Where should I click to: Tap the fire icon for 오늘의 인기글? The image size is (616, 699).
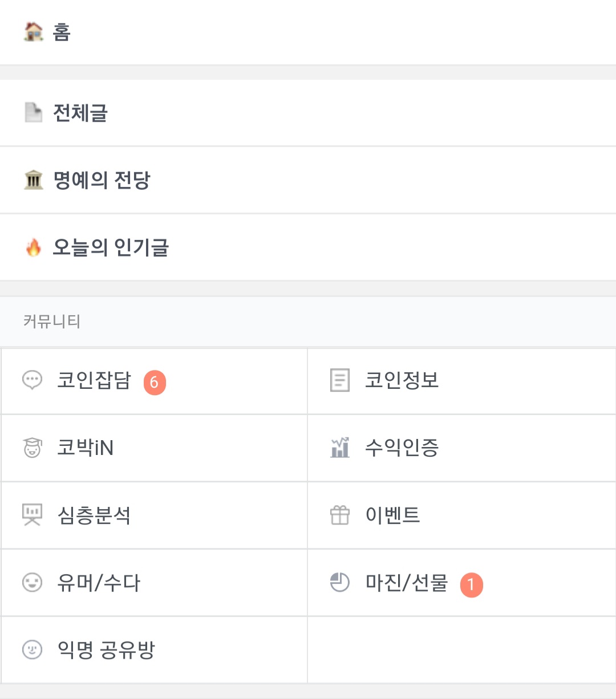(34, 247)
